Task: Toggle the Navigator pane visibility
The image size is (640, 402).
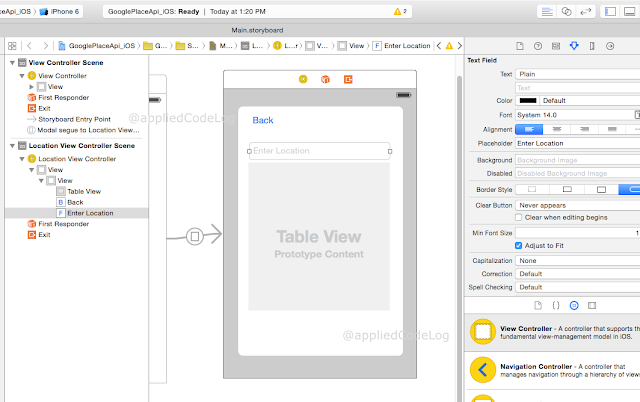Action: coord(610,11)
